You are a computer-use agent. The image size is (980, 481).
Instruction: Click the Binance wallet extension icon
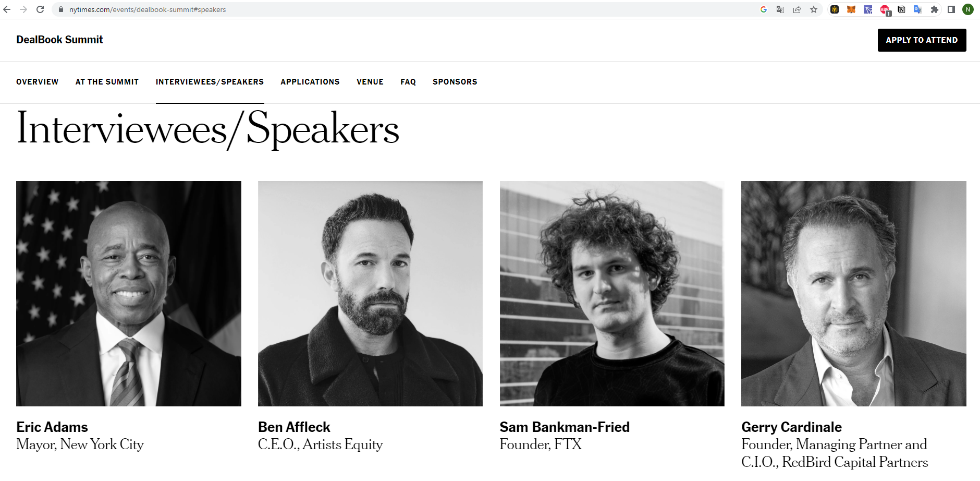835,9
